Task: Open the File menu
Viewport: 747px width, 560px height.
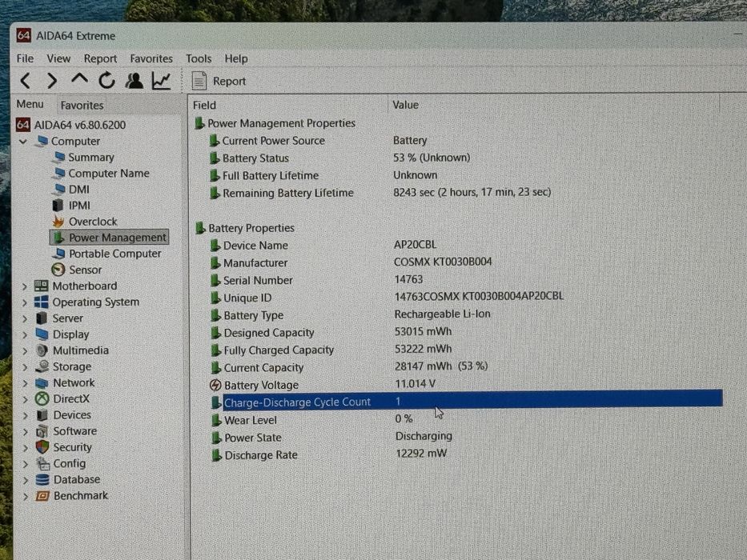Action: [25, 58]
